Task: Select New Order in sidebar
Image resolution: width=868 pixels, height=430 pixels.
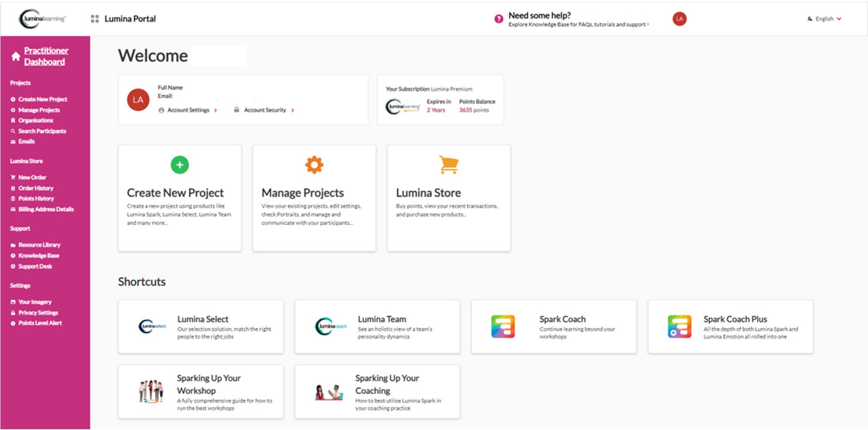Action: tap(32, 178)
